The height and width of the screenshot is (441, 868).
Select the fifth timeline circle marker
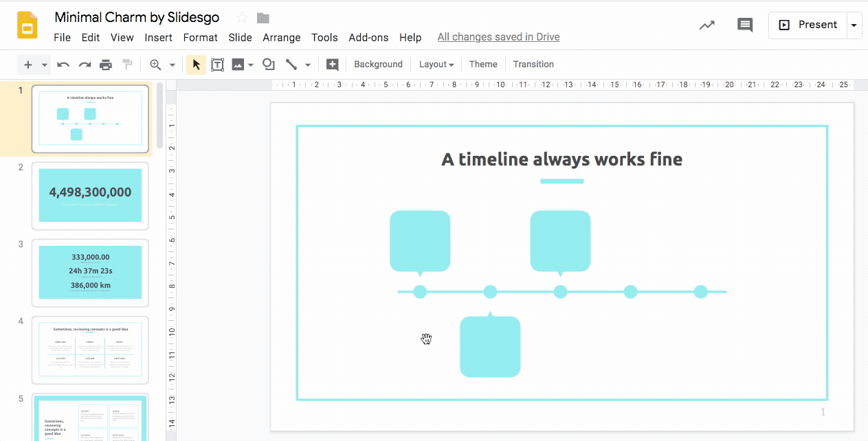point(700,292)
